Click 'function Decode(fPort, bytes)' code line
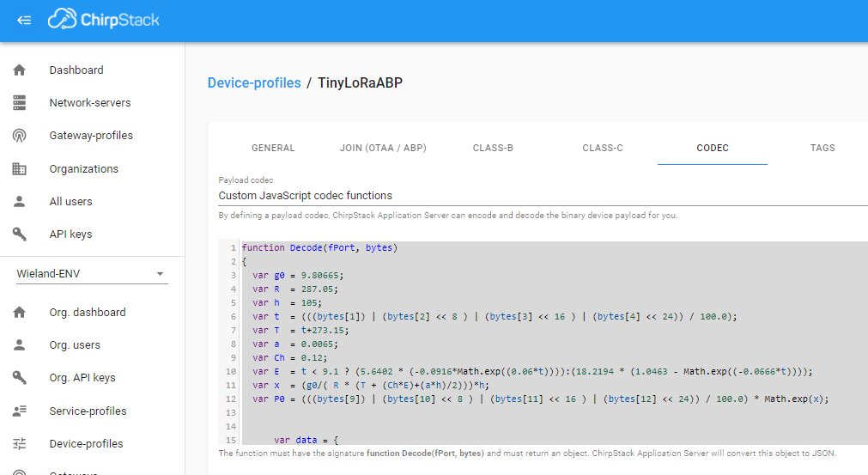The image size is (868, 475). tap(319, 248)
